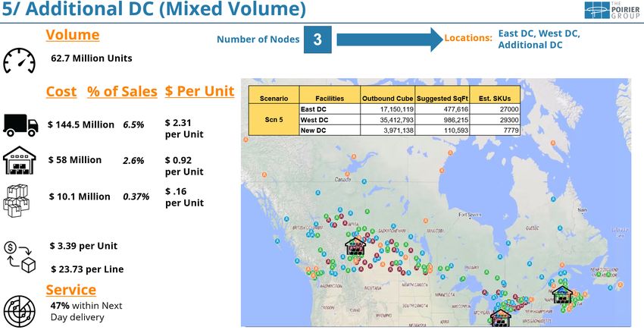Viewport: 644px width, 330px height.
Task: Click the $ 2.31 per Unit value
Action: pos(184,128)
